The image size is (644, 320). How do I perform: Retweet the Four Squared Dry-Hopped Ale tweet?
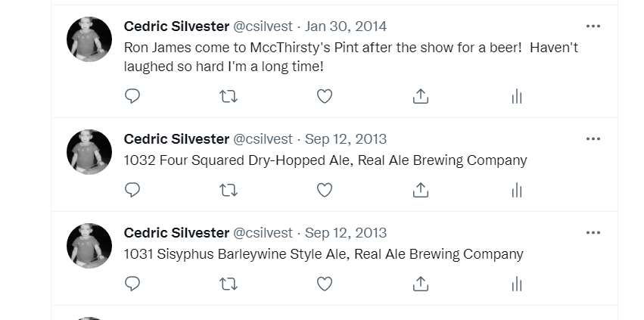click(x=228, y=190)
